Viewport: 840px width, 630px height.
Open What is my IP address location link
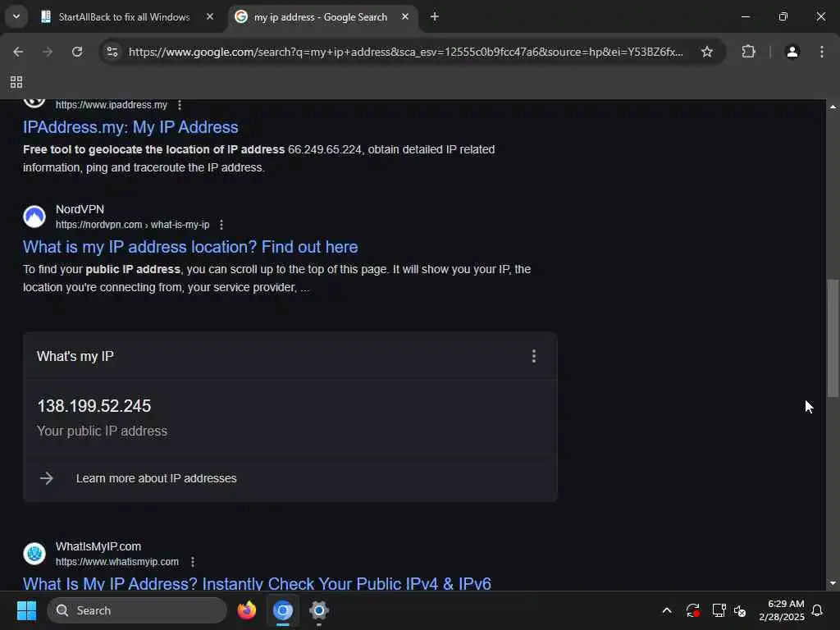click(x=190, y=247)
